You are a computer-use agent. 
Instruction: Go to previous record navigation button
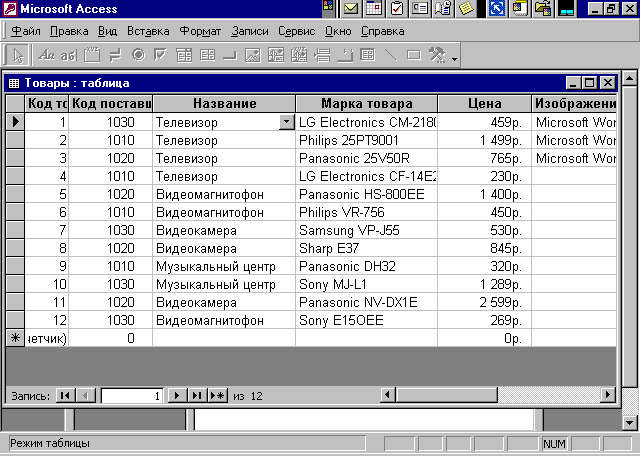click(85, 396)
